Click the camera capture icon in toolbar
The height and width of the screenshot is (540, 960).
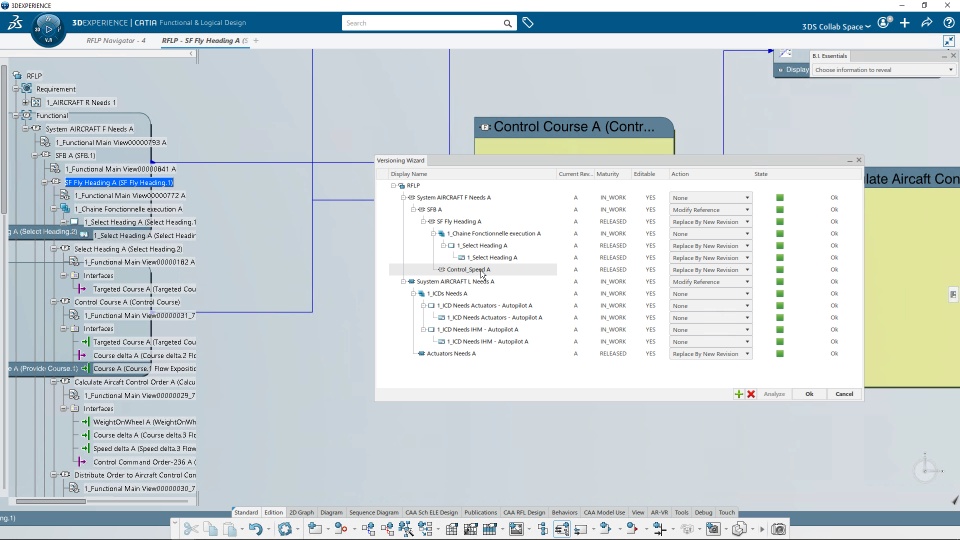tap(778, 529)
